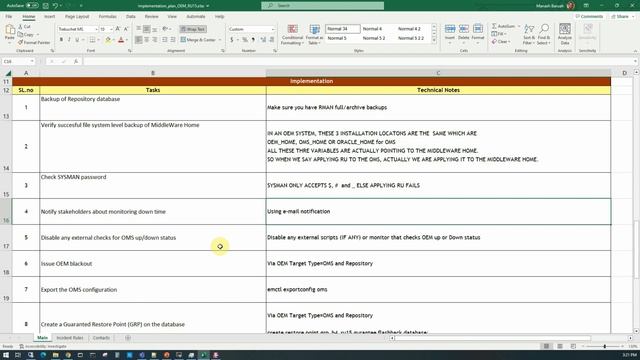Viewport: 640px width, 360px height.
Task: Click the Paste clipboard icon
Action: 10,29
